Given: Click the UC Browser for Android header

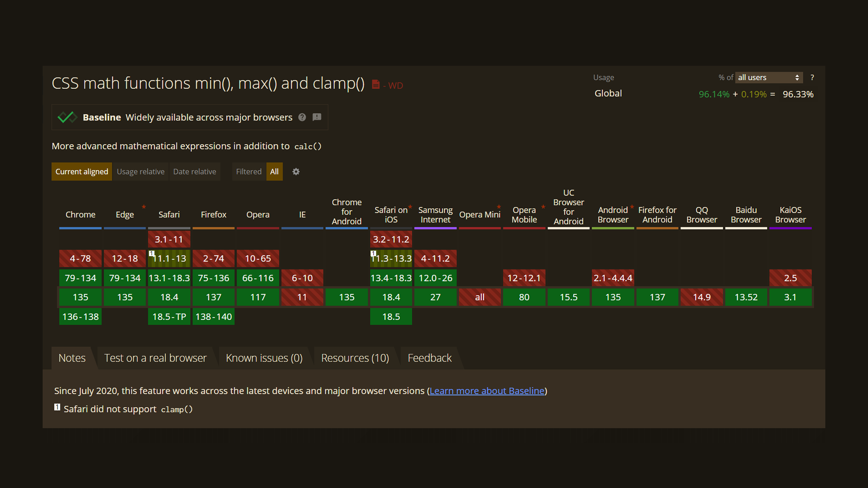Looking at the screenshot, I should click(x=569, y=207).
